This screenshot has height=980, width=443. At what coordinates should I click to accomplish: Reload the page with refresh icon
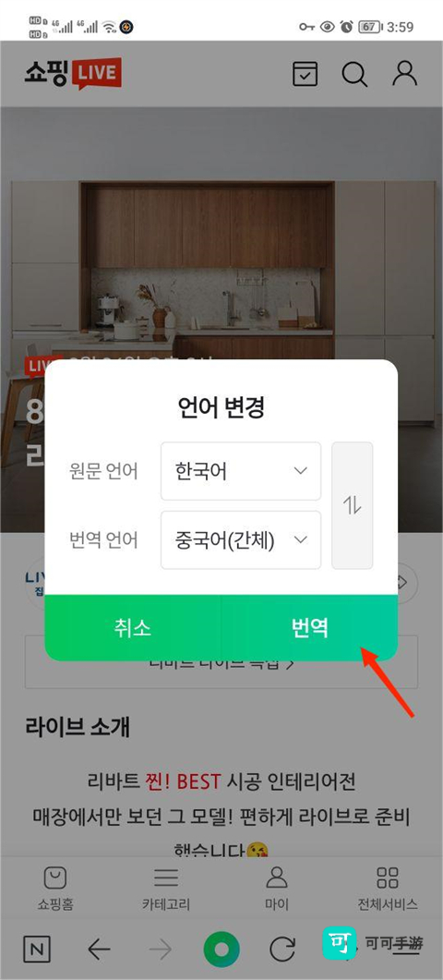click(282, 950)
